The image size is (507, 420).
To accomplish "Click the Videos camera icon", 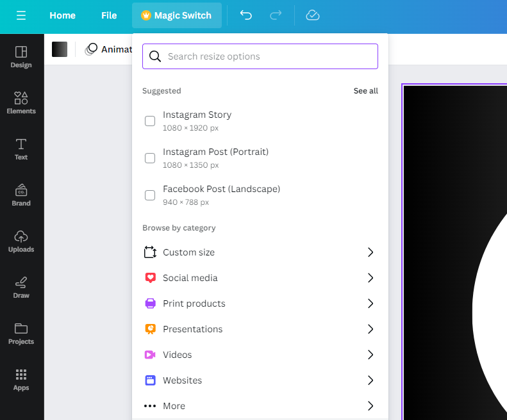I will tap(150, 355).
